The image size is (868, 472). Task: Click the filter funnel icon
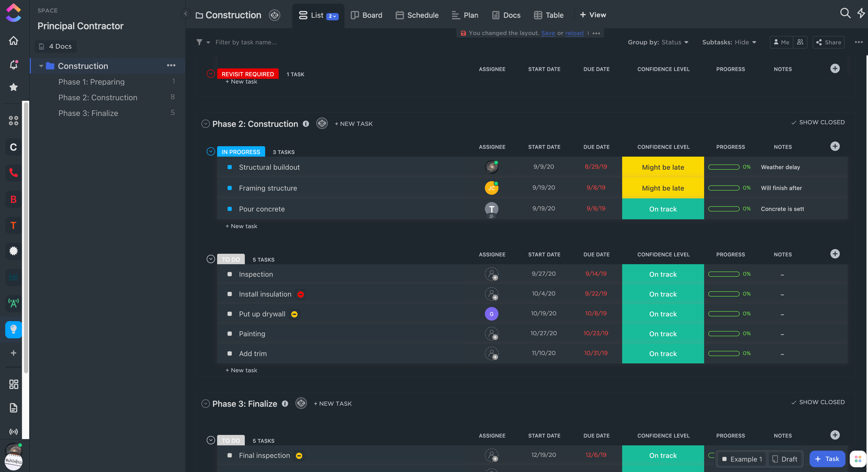click(199, 42)
